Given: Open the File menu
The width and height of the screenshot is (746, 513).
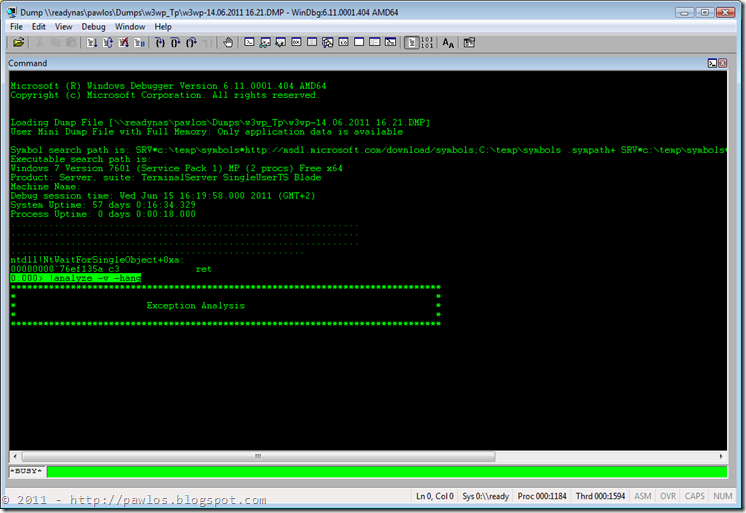Looking at the screenshot, I should tap(16, 27).
